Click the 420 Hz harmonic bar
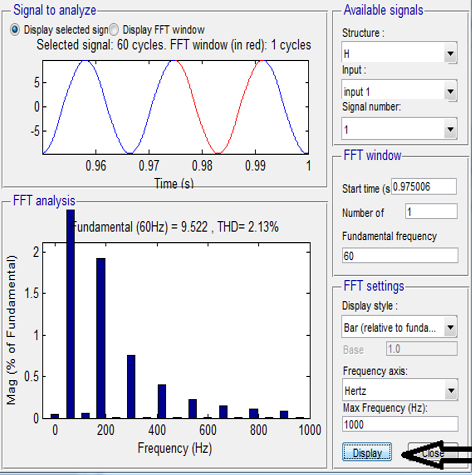Viewport: 472px width, 475px height. click(162, 401)
